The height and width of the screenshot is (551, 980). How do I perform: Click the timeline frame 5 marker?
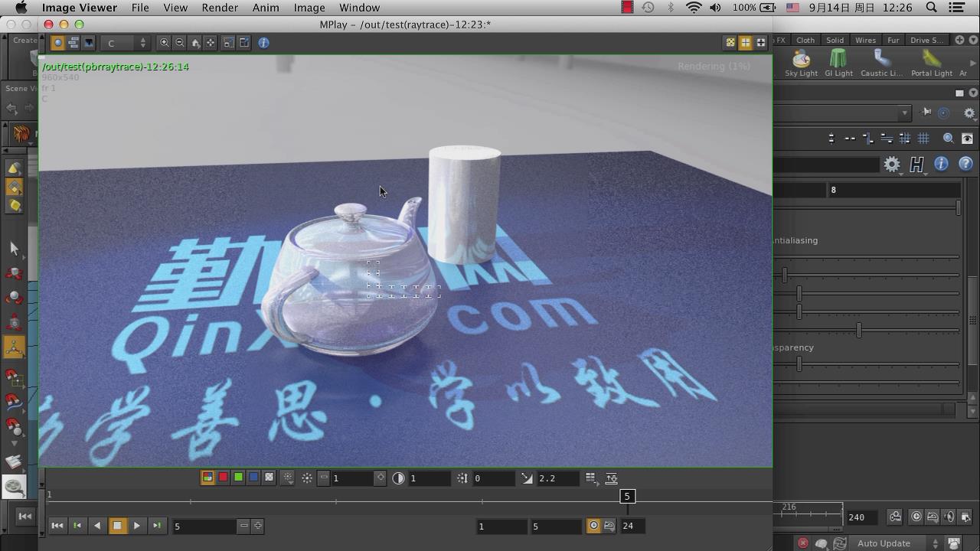click(x=627, y=497)
